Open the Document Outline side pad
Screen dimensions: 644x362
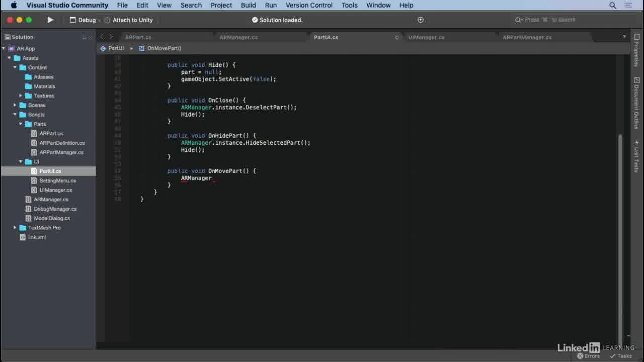(x=636, y=103)
